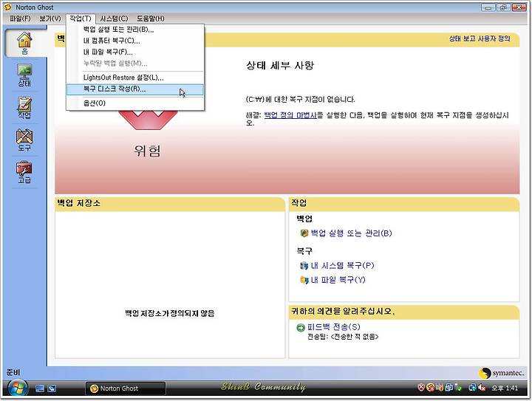
Task: Click the 내 시스템 복구 icon
Action: 304,265
